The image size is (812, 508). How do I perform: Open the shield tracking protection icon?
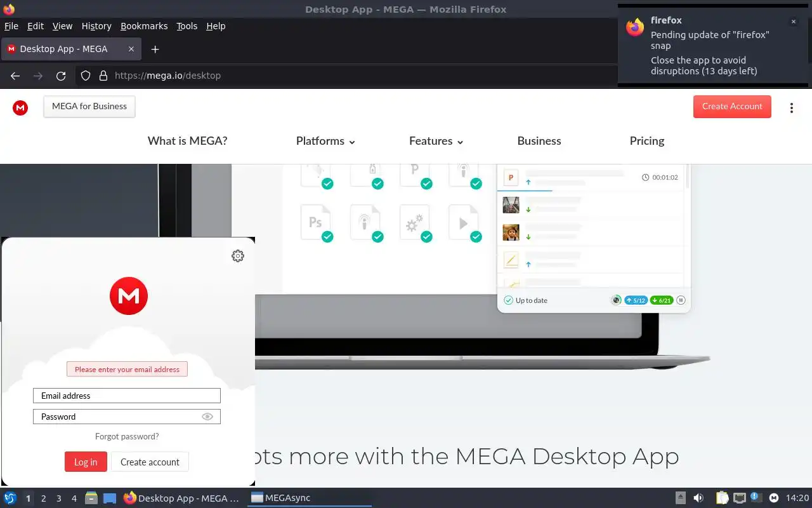86,76
